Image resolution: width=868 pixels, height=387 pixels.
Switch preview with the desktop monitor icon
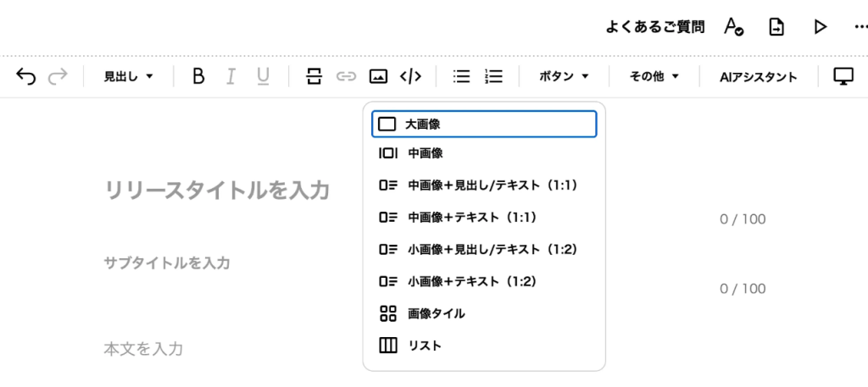pos(843,76)
